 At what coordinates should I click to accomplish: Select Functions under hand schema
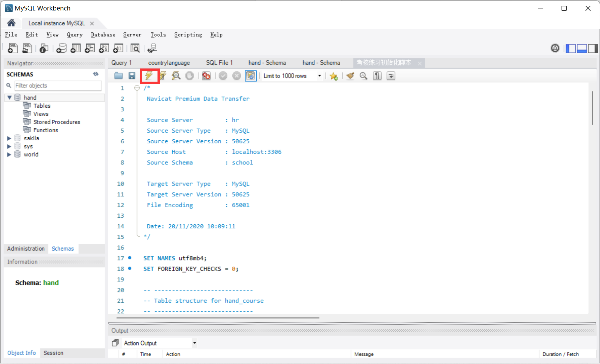[x=46, y=130]
